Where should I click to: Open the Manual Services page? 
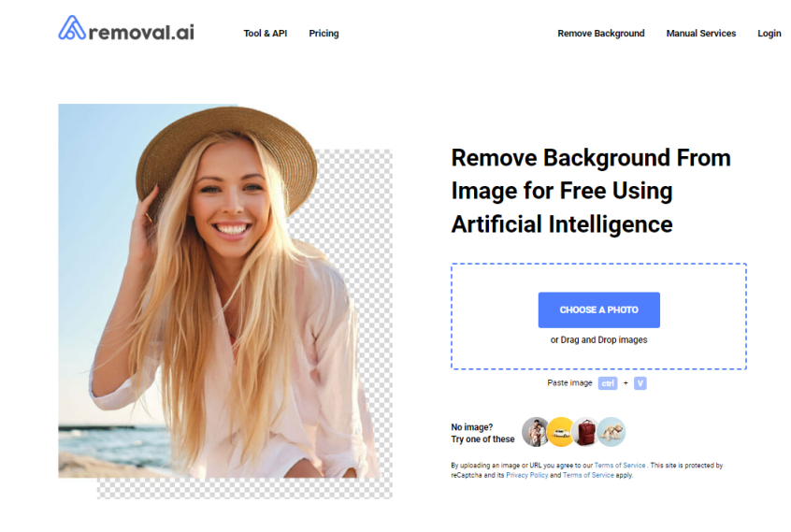click(700, 34)
